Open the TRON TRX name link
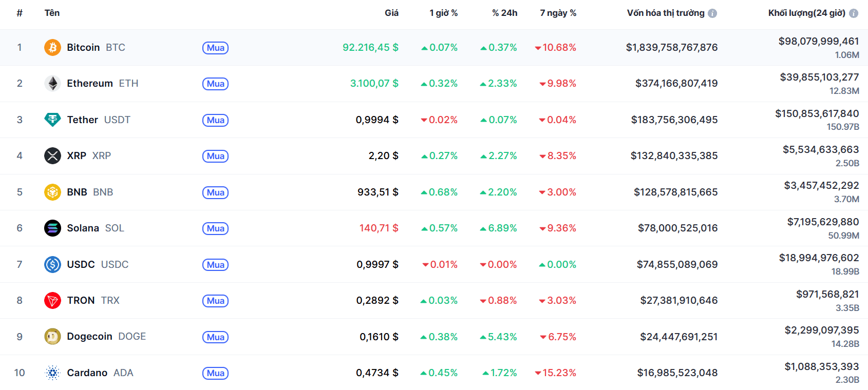This screenshot has width=868, height=390. coord(93,300)
